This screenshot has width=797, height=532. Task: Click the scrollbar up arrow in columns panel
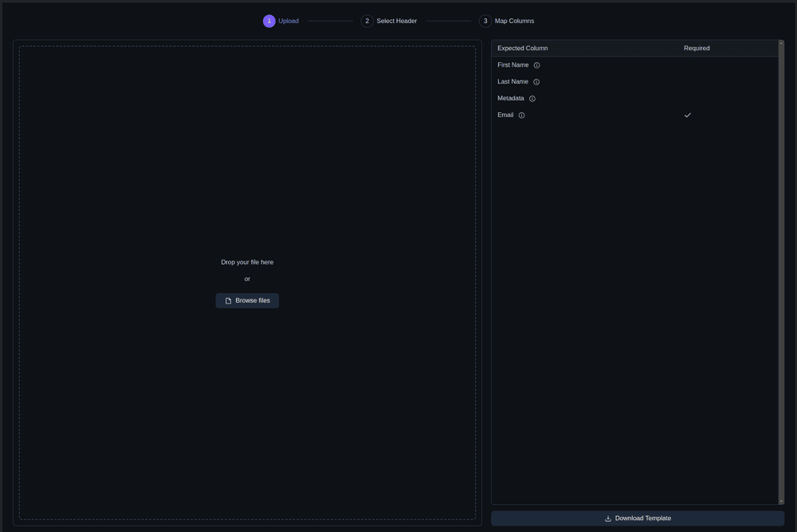(x=781, y=43)
